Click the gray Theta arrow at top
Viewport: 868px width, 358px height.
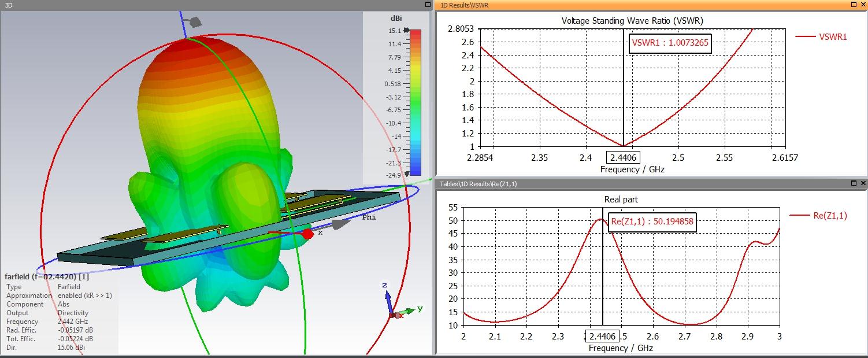(195, 23)
